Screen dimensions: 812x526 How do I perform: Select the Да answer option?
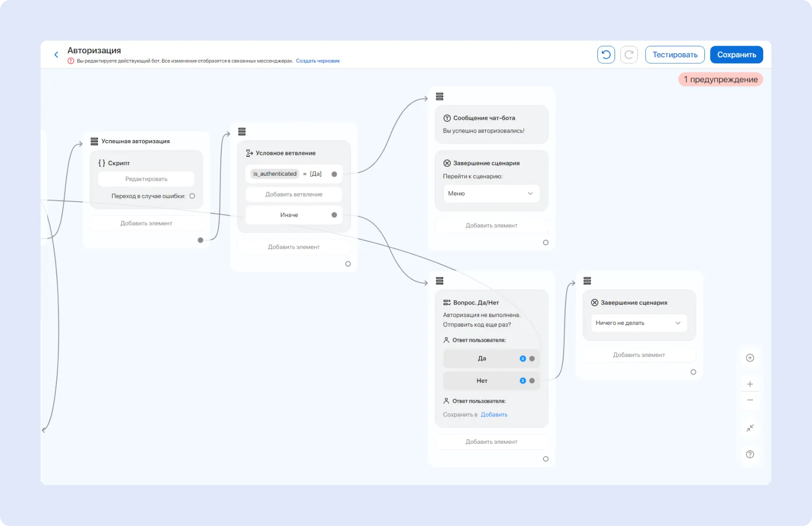point(482,358)
